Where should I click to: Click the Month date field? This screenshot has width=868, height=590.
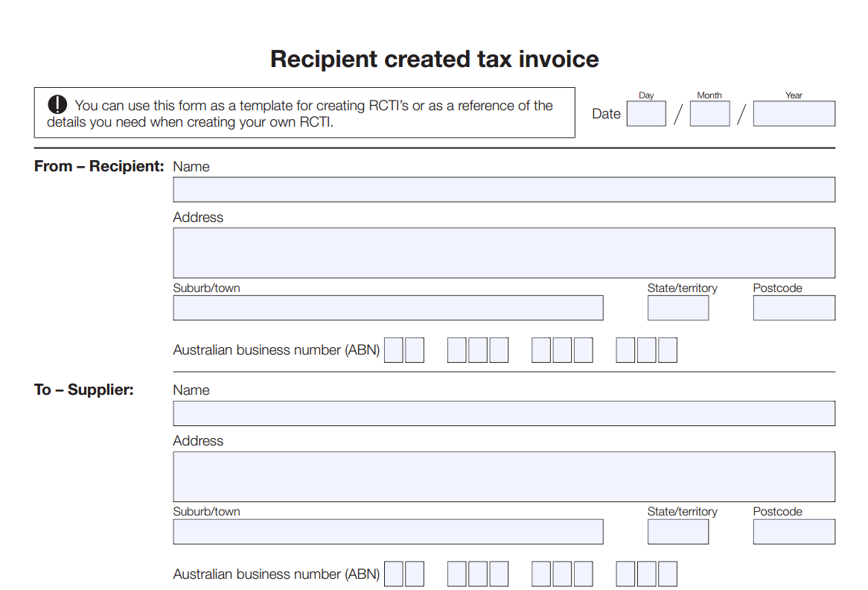point(709,113)
